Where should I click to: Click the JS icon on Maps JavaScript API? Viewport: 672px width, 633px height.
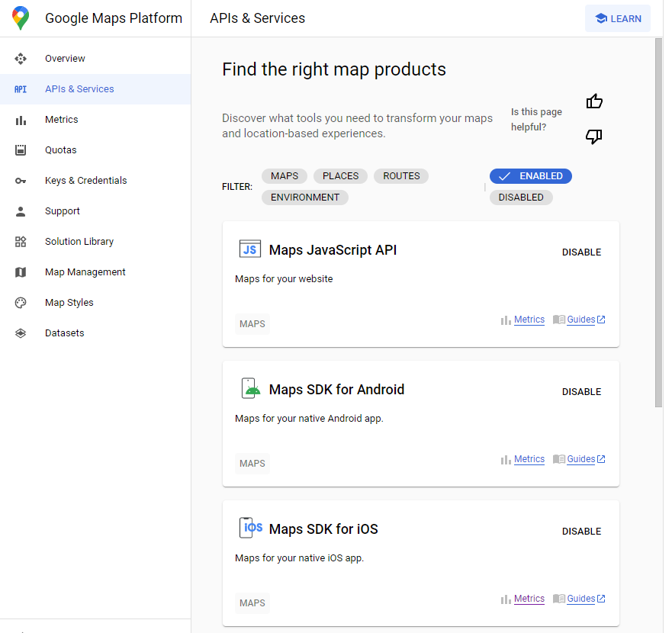point(250,249)
